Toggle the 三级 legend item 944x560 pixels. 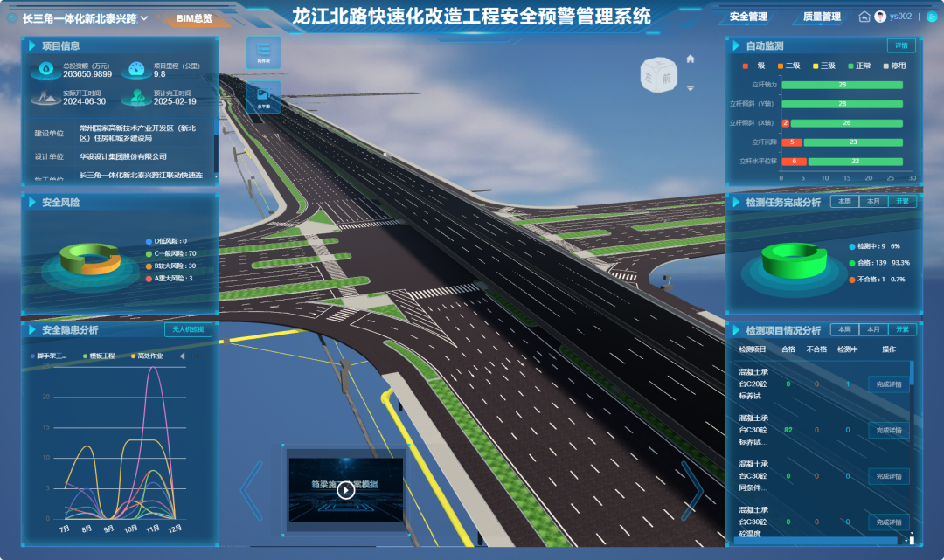tap(824, 66)
